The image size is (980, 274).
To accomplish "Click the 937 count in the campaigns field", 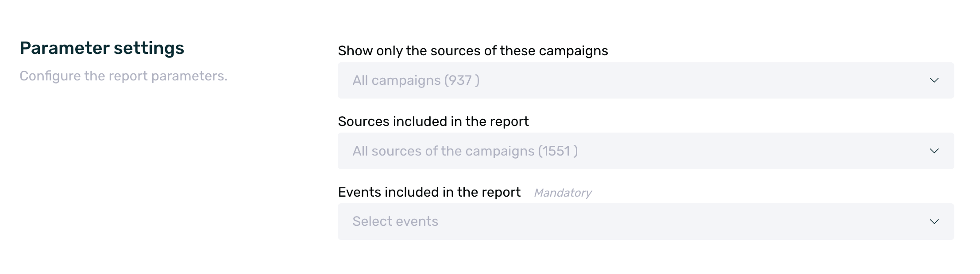I will coord(460,80).
